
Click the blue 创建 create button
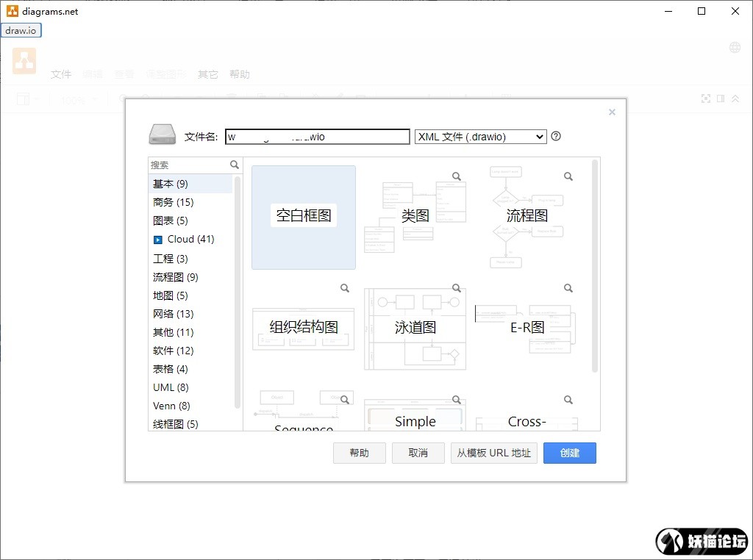[570, 453]
